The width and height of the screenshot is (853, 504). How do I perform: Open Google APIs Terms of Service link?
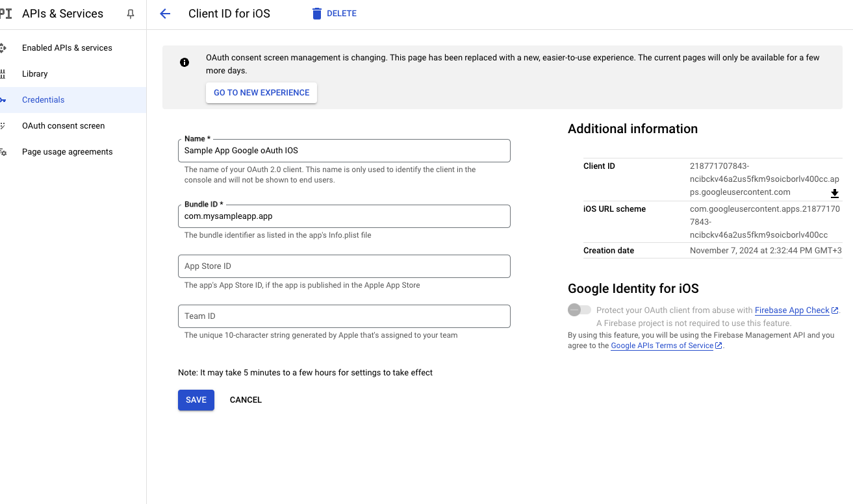tap(662, 346)
